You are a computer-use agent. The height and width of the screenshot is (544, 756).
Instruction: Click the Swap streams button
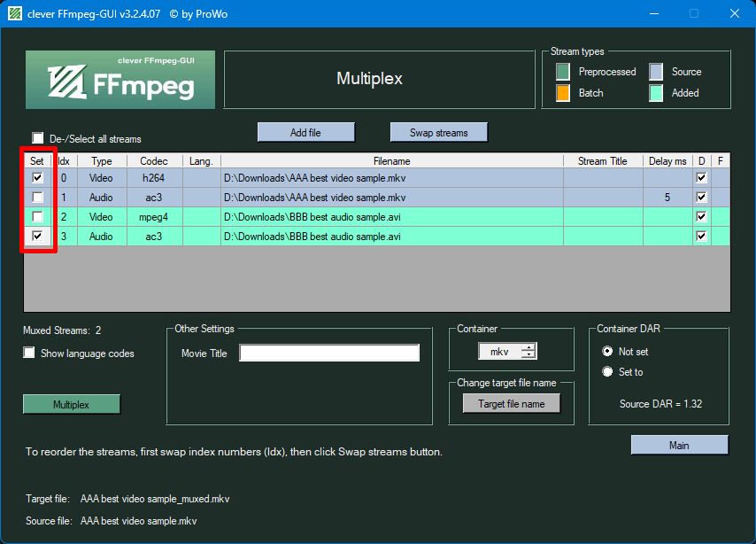point(439,132)
